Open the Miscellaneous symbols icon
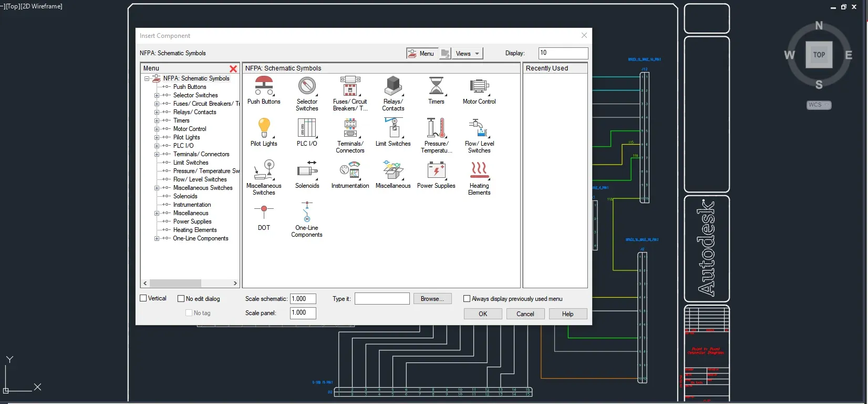The height and width of the screenshot is (404, 868). [393, 170]
